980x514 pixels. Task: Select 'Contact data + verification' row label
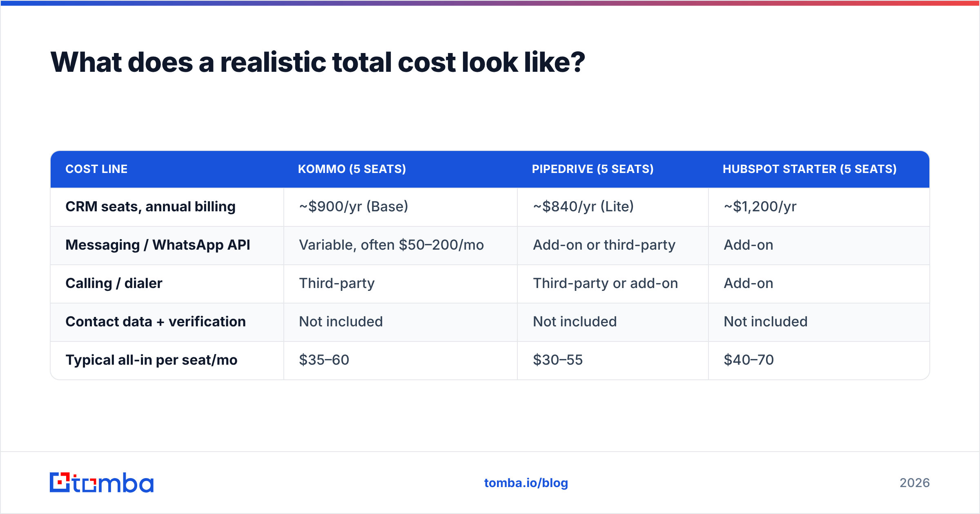coord(156,321)
